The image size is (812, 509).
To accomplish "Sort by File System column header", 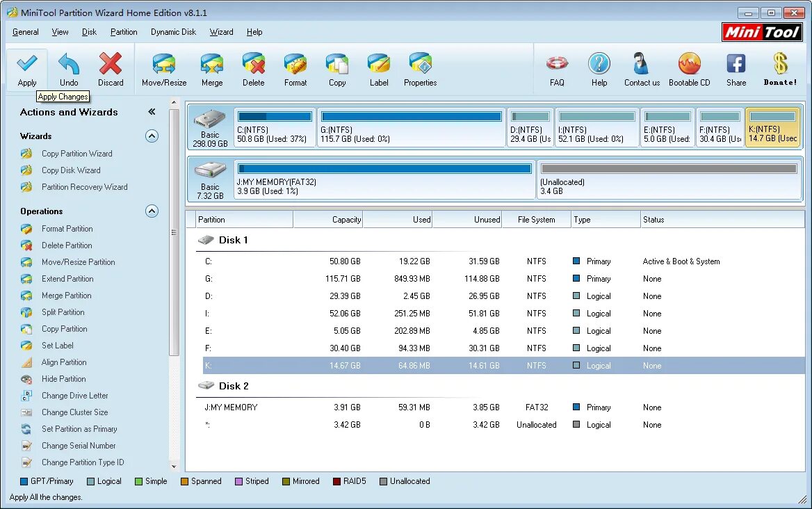I will [537, 220].
